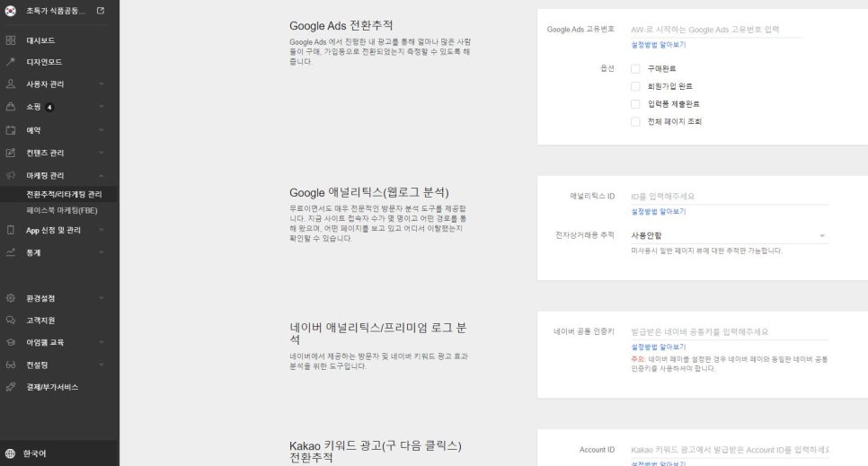Click the 아임웹 교육 graduation cap icon

pos(11,343)
